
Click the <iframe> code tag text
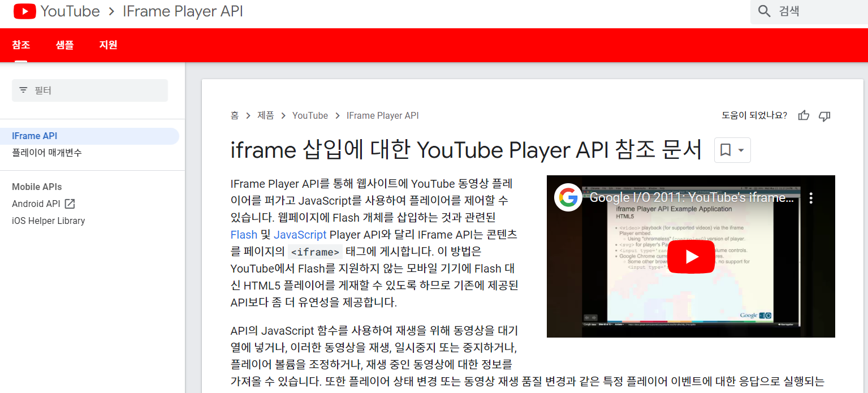coord(316,252)
